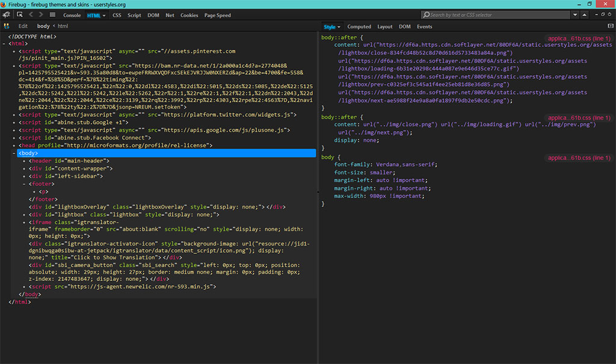This screenshot has width=616, height=364.
Task: Click the Firebug icon on the breadcrumb bar
Action: (7, 26)
